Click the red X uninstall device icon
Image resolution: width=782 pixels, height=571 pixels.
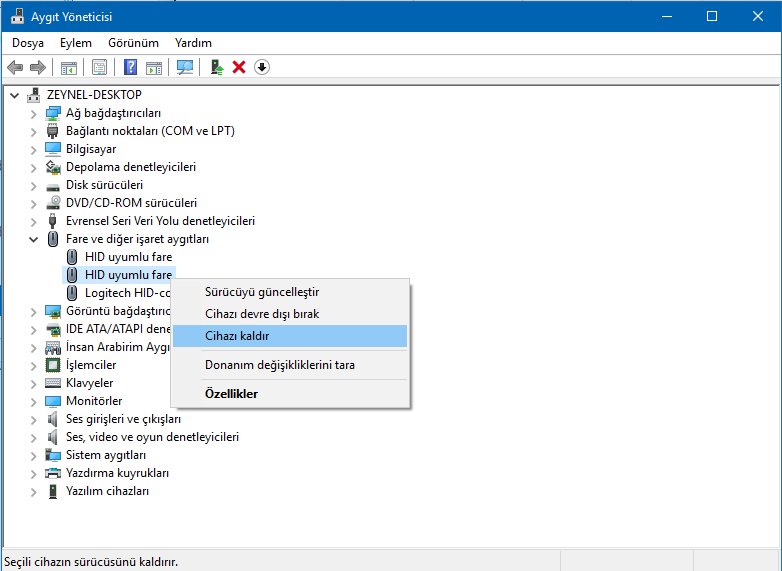tap(239, 67)
